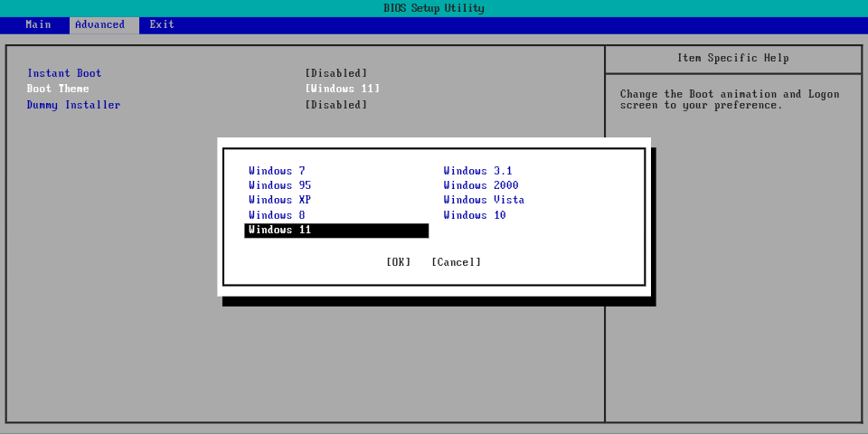Click the Item Specific Help header
The width and height of the screenshot is (868, 434).
[733, 58]
